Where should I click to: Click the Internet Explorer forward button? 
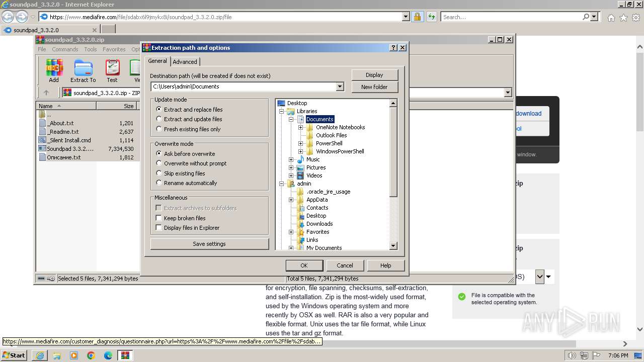tap(21, 17)
